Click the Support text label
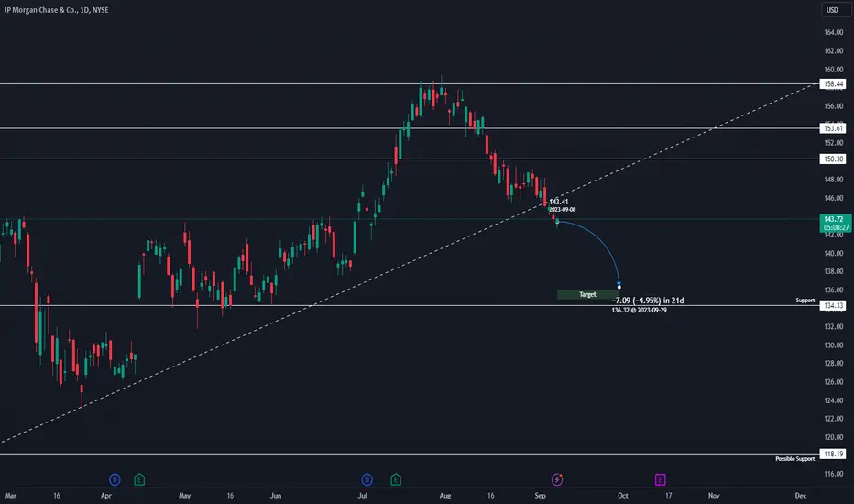The width and height of the screenshot is (854, 504). click(805, 301)
